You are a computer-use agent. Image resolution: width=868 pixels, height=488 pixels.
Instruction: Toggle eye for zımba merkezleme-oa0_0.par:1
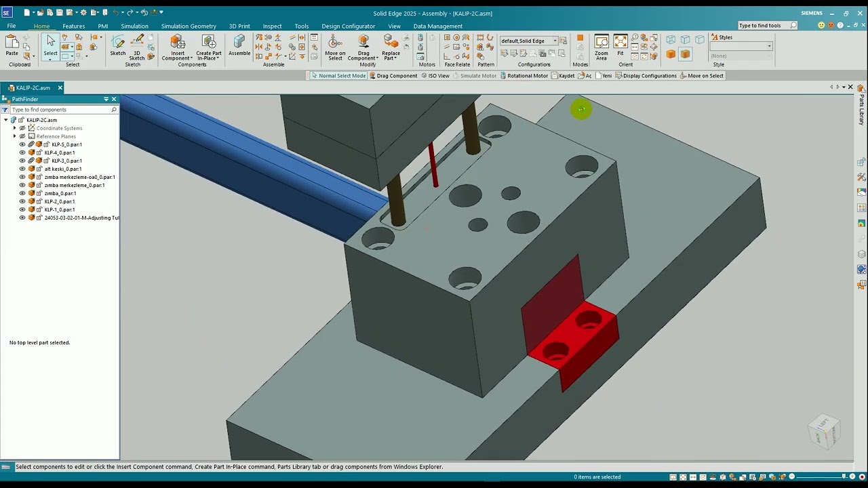[x=22, y=177]
